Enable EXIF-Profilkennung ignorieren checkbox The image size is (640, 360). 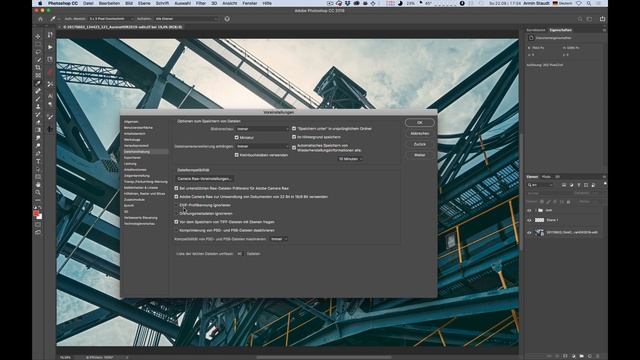176,205
